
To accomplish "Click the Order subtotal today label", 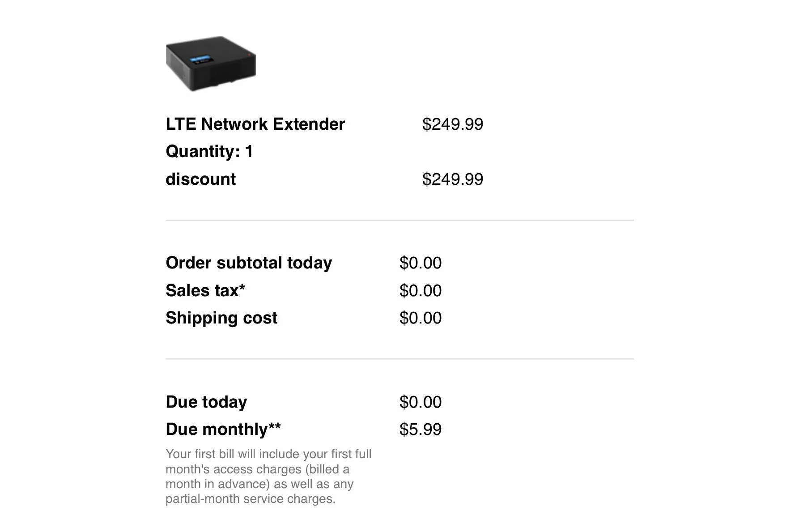I will pos(249,263).
